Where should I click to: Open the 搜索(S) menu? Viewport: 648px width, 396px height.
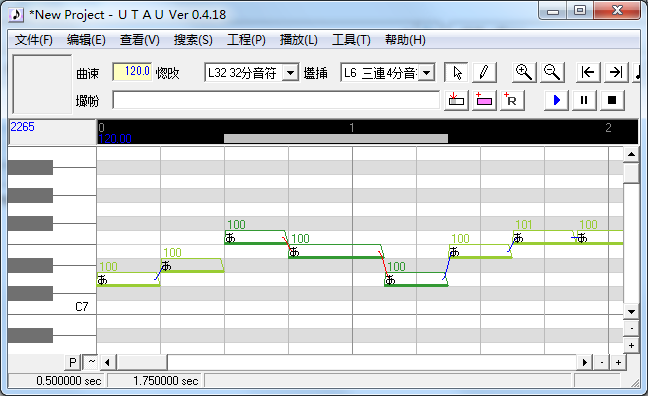(x=193, y=40)
